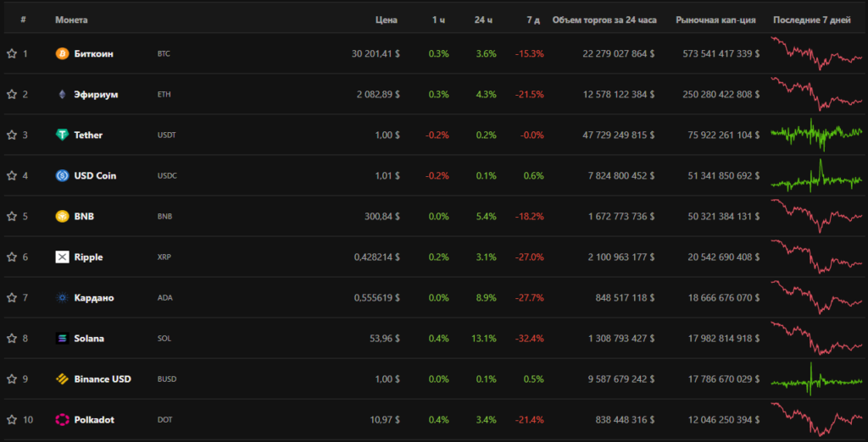Sort by Рыночная кап-ция header

716,20
